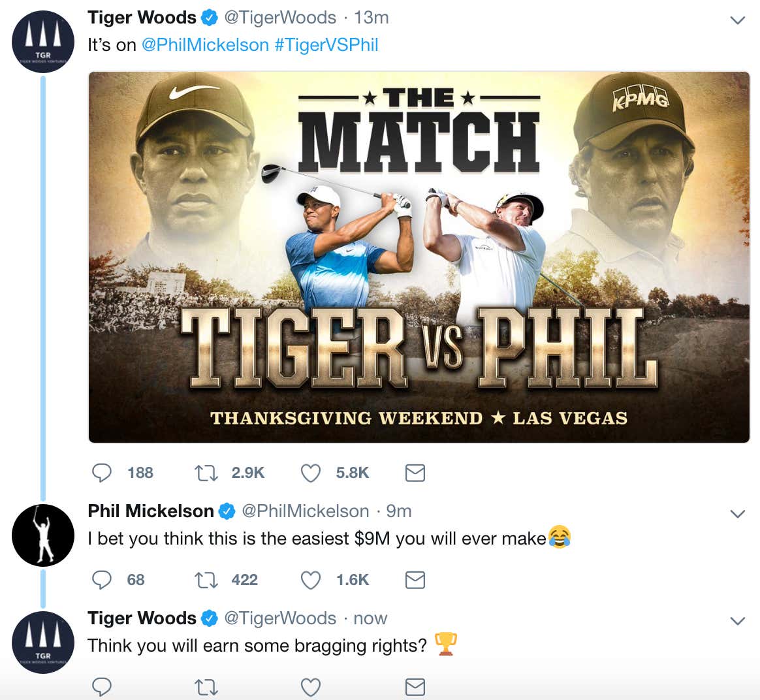Like the 'bragging rights' tweet
Image resolution: width=760 pixels, height=700 pixels.
point(311,687)
